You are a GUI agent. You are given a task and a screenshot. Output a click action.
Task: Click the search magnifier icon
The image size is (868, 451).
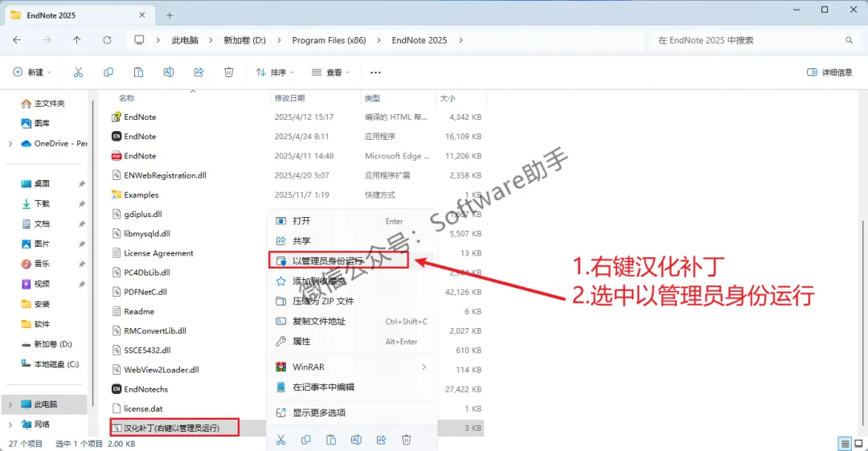[849, 40]
